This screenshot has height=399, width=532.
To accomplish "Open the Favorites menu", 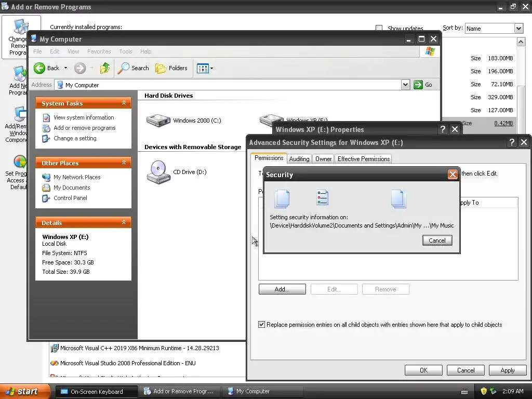I will tap(99, 51).
